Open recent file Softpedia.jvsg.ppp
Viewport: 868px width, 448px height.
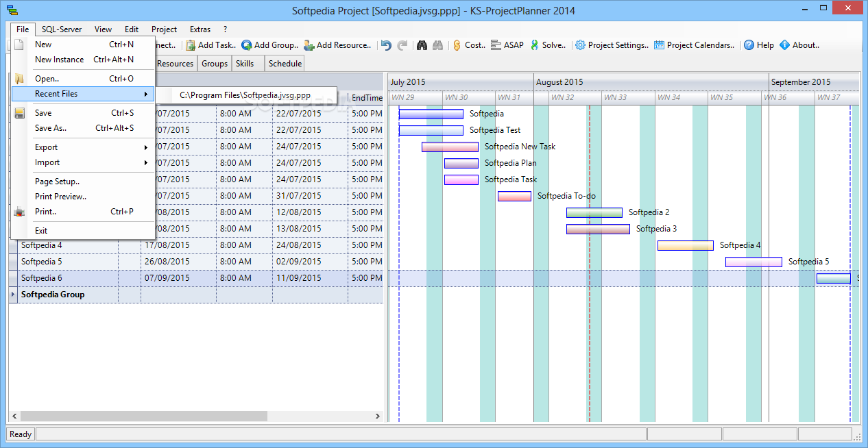(x=245, y=95)
